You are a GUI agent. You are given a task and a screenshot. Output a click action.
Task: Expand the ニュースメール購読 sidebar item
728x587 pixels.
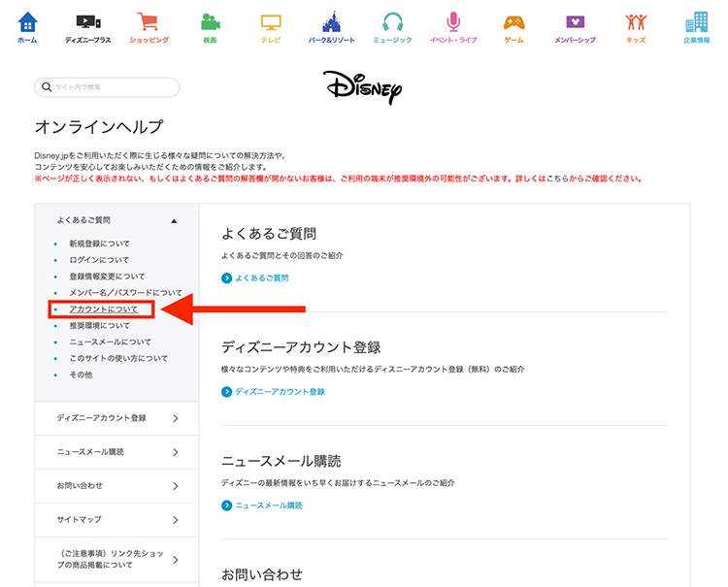(x=116, y=452)
